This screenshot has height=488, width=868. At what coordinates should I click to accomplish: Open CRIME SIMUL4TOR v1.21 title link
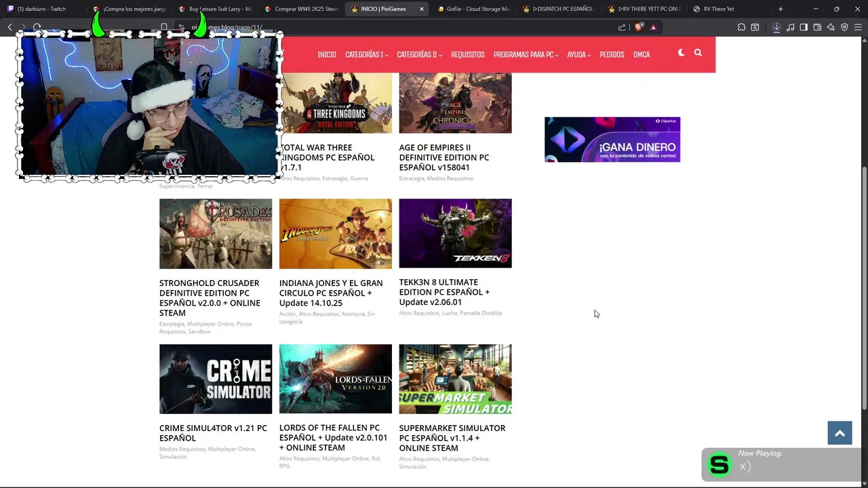[x=213, y=433]
